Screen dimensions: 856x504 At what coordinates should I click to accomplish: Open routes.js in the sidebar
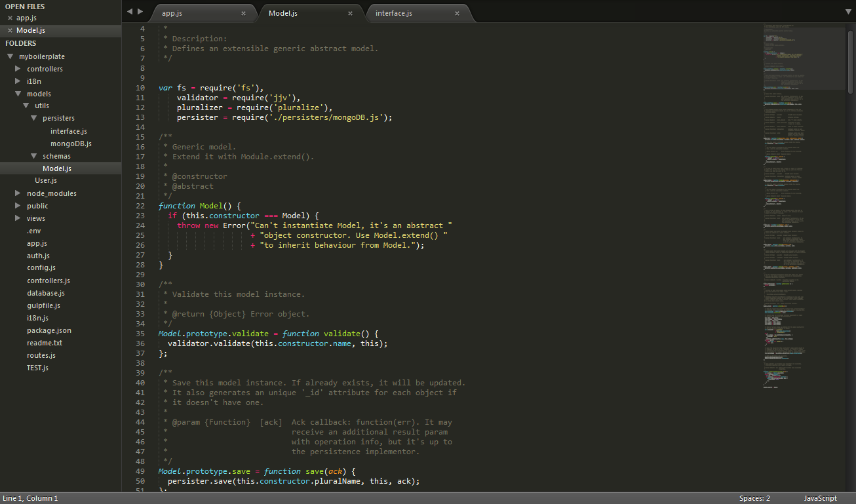click(41, 355)
